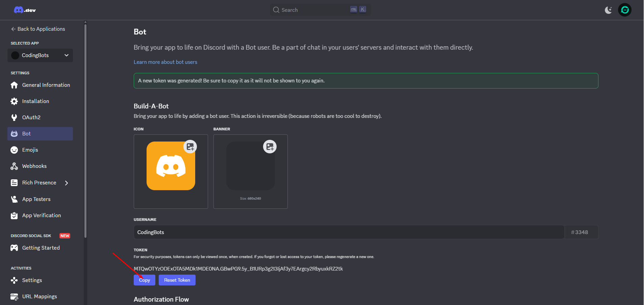Click the App Testers icon
This screenshot has width=644, height=305.
pyautogui.click(x=14, y=199)
